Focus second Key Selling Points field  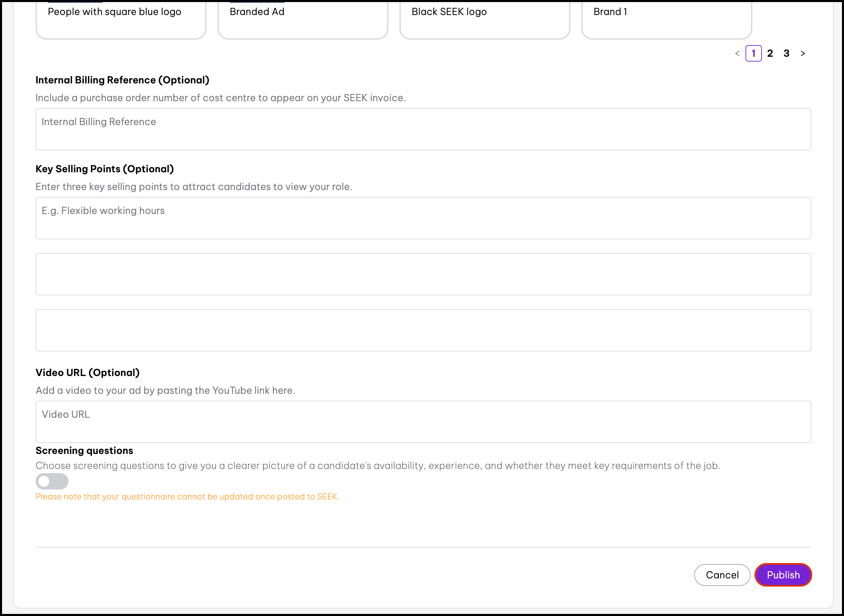click(x=423, y=274)
